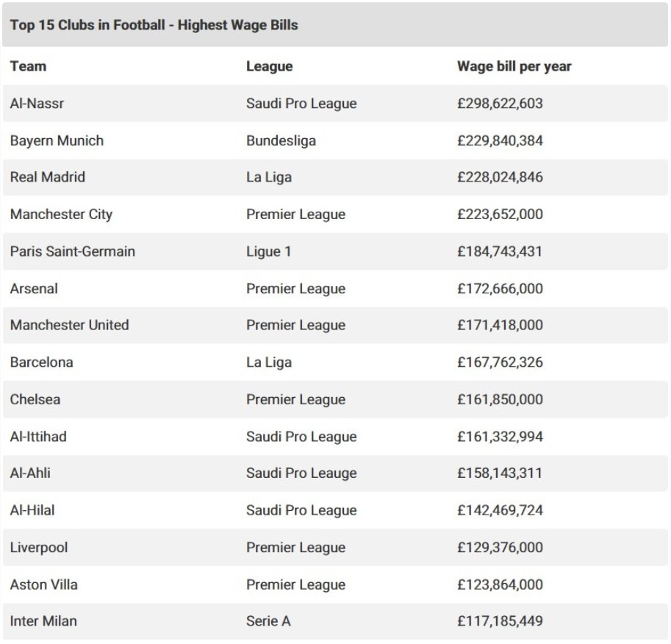
Task: Click the Bundesliga league cell
Action: [x=281, y=140]
